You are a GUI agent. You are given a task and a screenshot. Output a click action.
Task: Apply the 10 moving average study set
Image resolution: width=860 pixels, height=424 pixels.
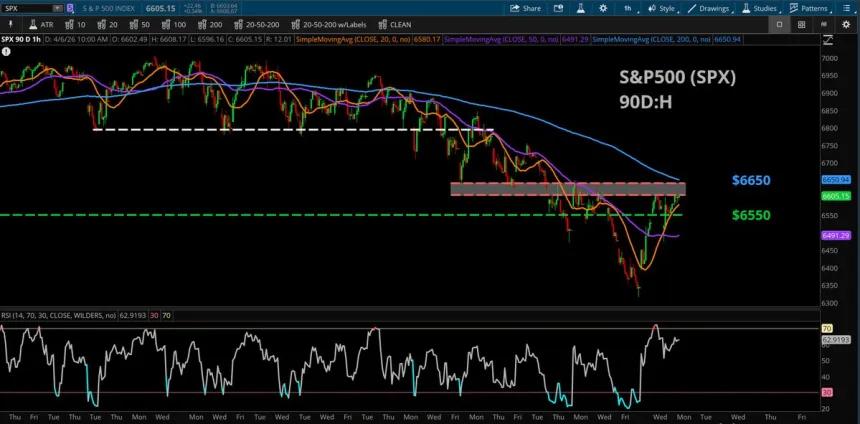point(75,25)
